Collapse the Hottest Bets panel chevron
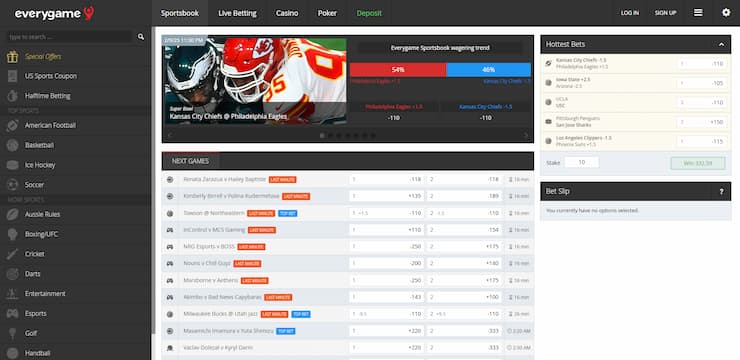Viewport: 740px width, 360px height. coord(721,44)
